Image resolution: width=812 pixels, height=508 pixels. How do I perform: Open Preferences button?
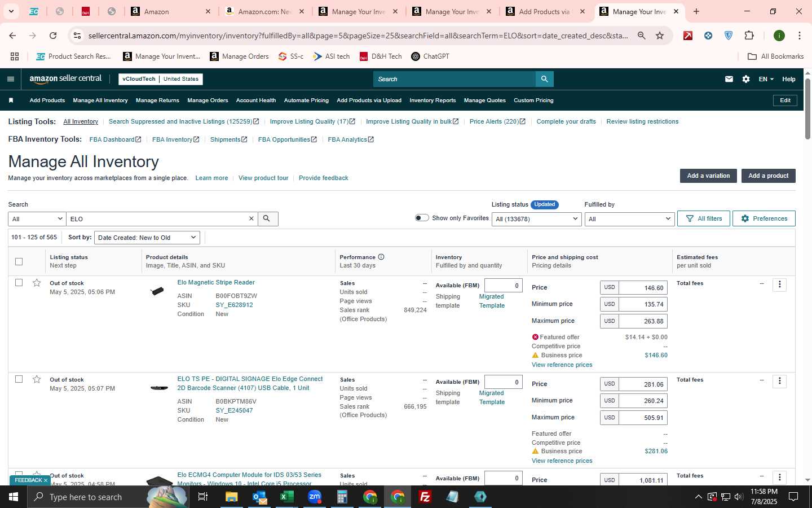[x=764, y=218]
